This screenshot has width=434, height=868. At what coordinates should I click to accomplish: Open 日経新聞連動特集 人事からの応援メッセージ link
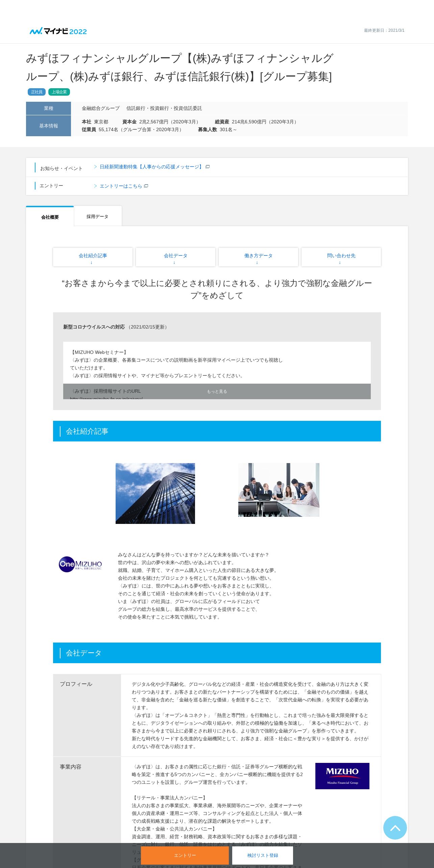(x=151, y=167)
